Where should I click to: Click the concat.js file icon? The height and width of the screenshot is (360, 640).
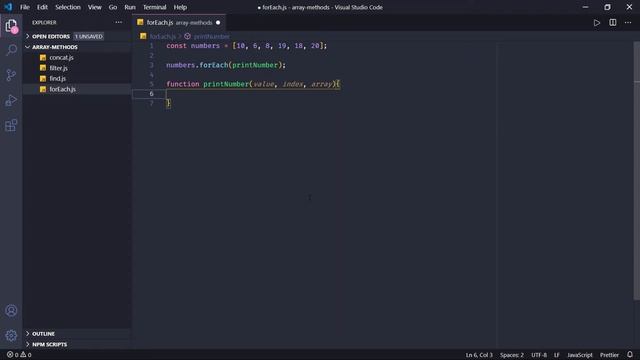click(x=43, y=58)
